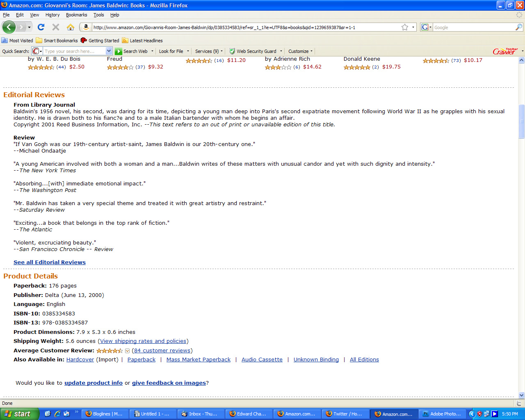This screenshot has height=420, width=525.
Task: Switch to Adobe Photoshop taskbar window
Action: point(443,414)
